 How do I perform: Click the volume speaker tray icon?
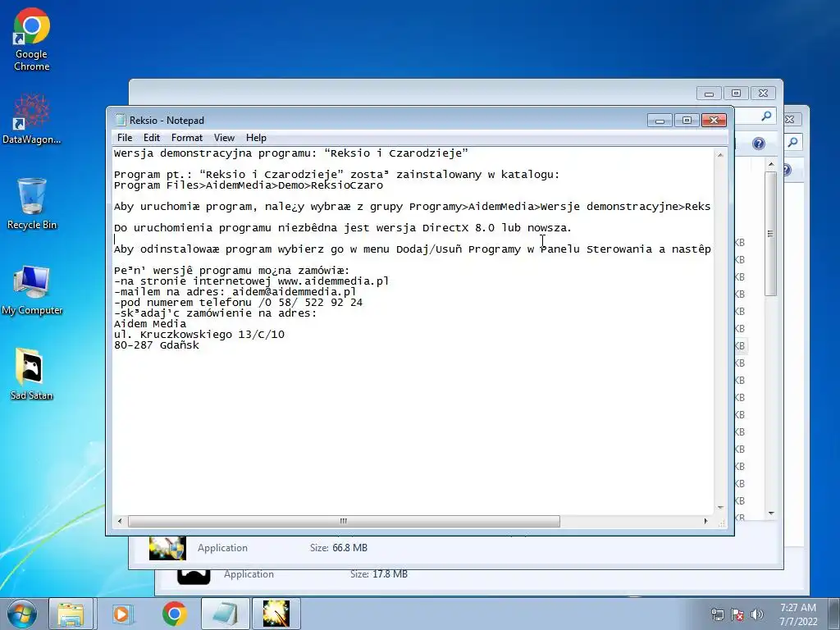pyautogui.click(x=757, y=614)
